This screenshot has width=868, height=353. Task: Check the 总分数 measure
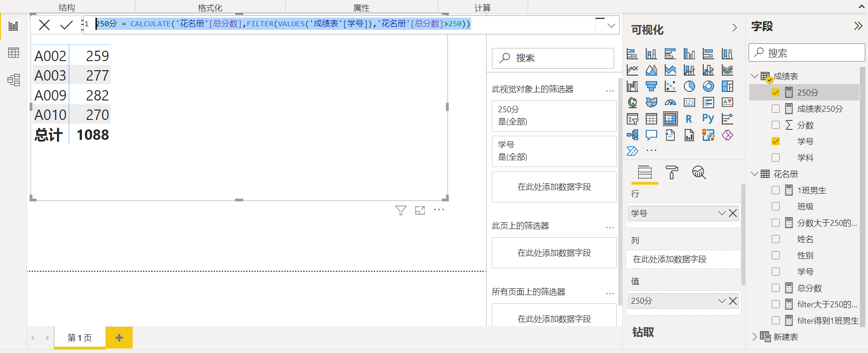[776, 288]
